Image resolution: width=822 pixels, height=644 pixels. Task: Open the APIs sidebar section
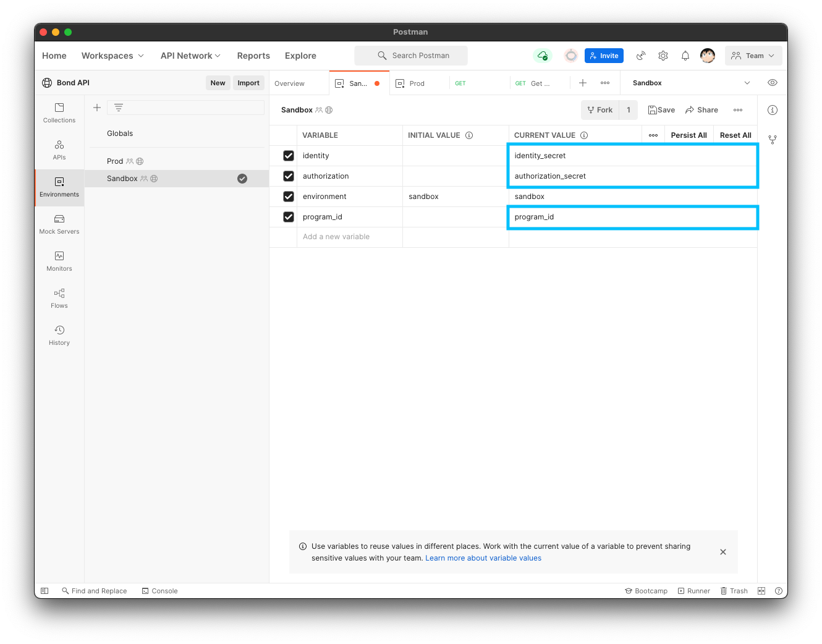pos(59,150)
